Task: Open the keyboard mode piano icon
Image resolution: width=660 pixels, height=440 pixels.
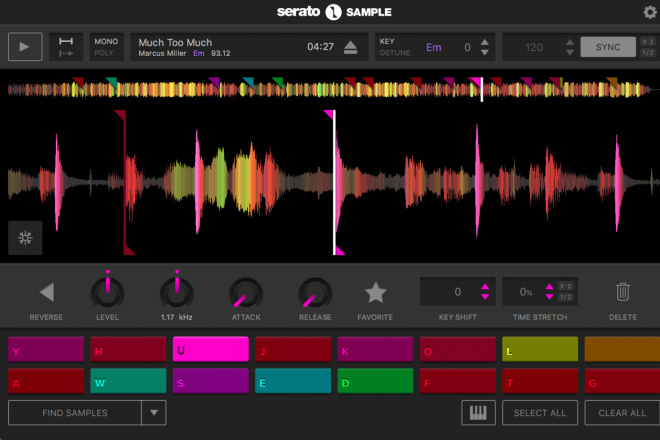Action: click(478, 413)
